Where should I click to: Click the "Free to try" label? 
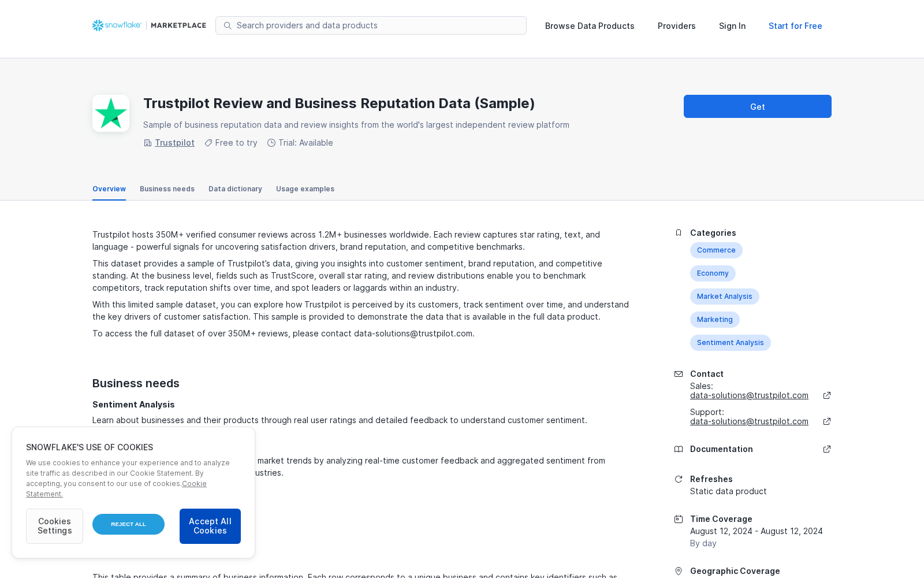(236, 143)
